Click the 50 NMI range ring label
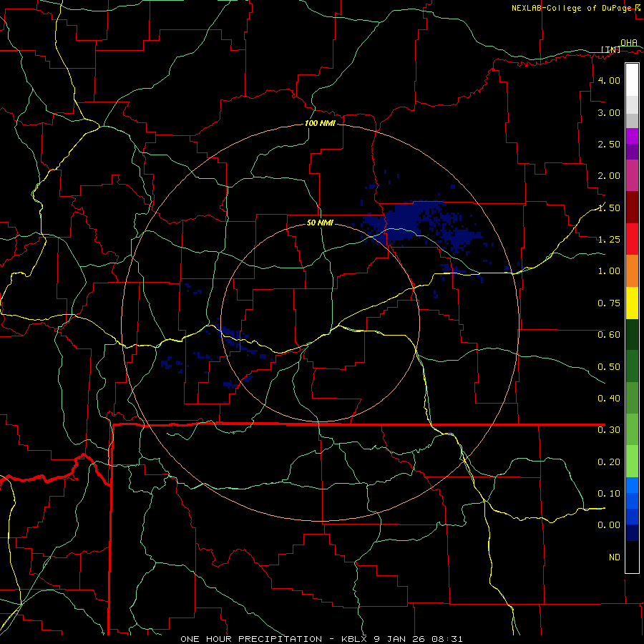This screenshot has width=644, height=644. click(x=320, y=223)
